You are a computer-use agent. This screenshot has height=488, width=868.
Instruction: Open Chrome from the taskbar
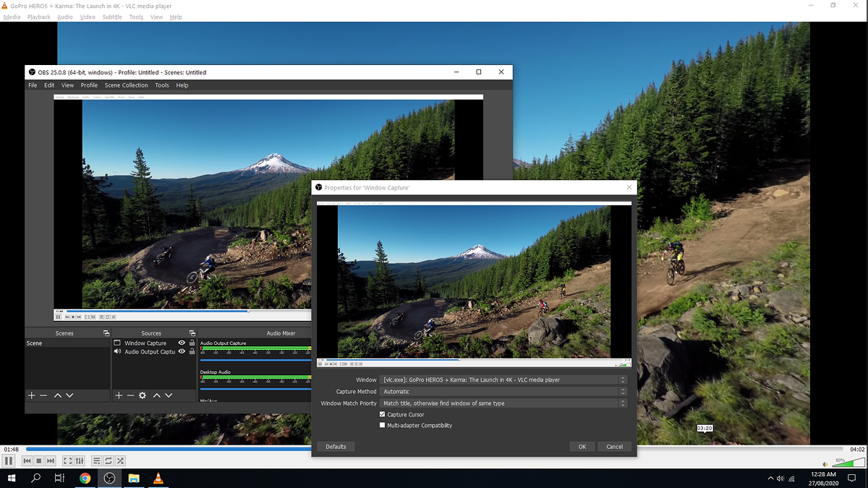tap(85, 478)
